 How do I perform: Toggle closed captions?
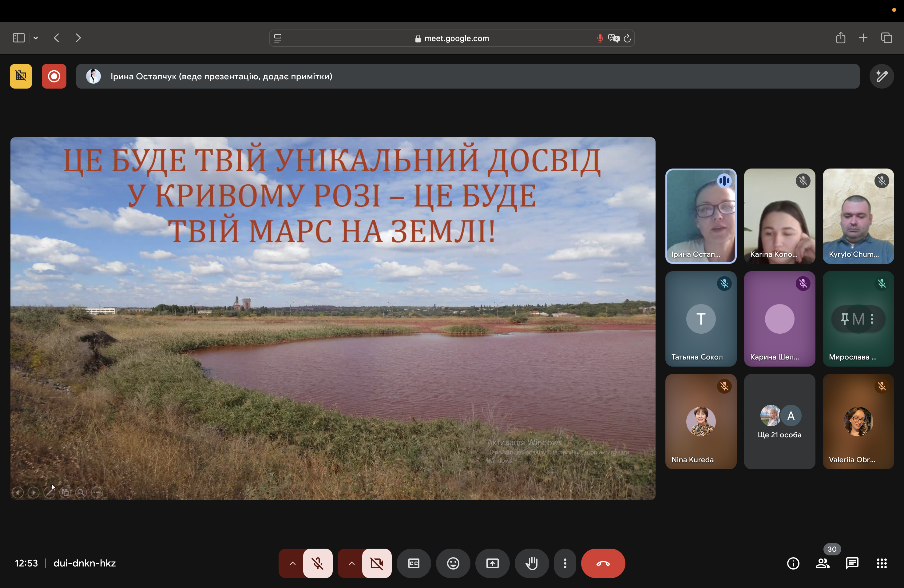point(414,563)
